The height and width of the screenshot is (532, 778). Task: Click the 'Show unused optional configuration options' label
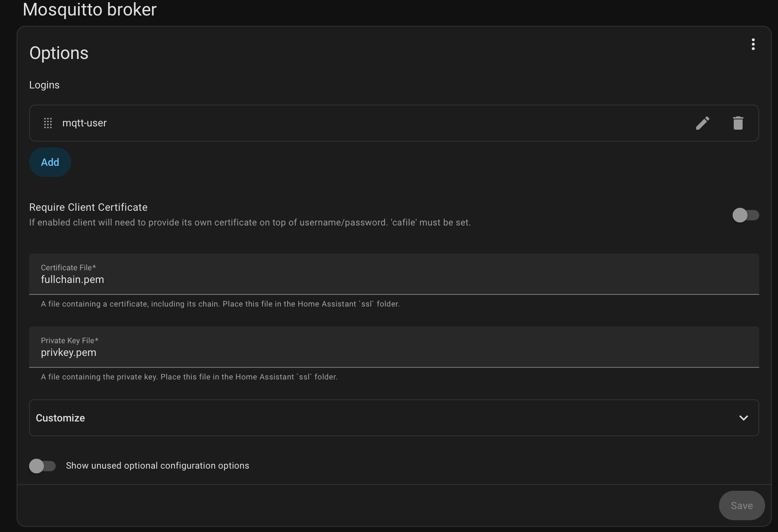(x=157, y=466)
